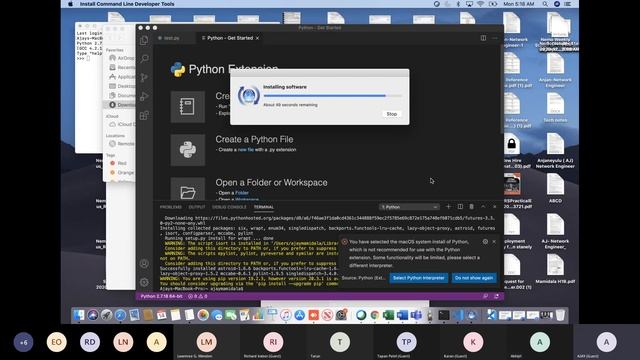
Task: Create a new terminal with the plus icon
Action: pyautogui.click(x=448, y=207)
